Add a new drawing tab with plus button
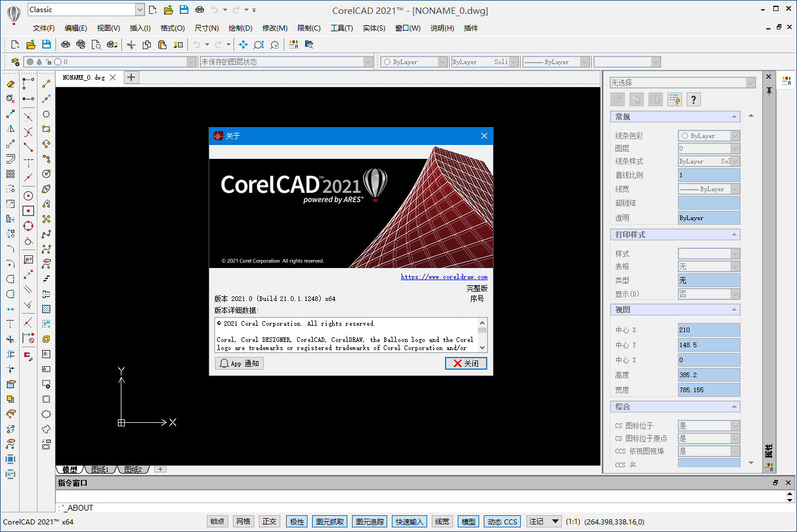Viewport: 797px width, 532px height. point(132,77)
